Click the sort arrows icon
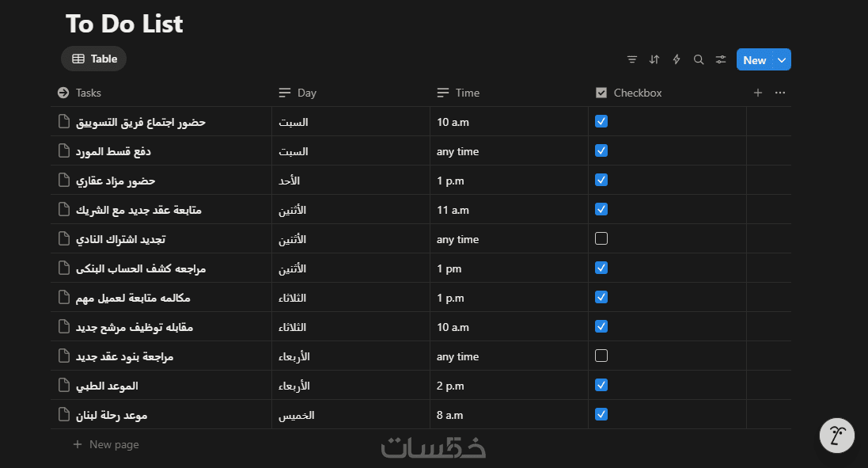 coord(654,59)
